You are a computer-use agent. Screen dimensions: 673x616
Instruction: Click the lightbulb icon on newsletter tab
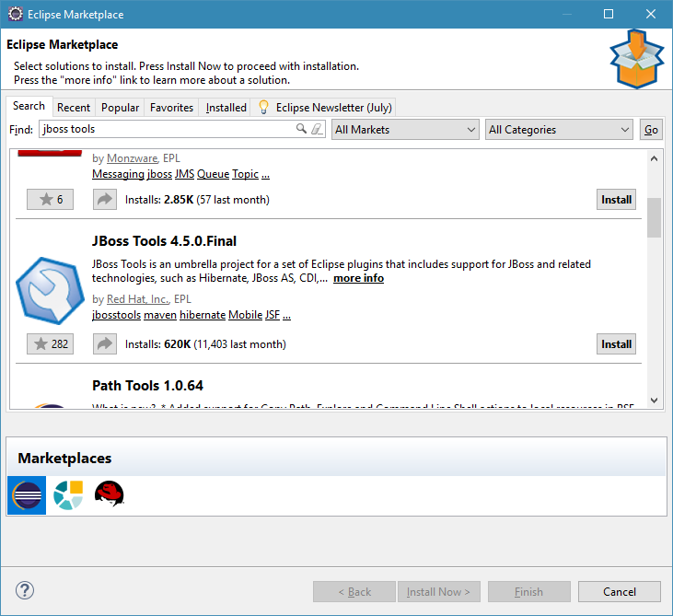click(x=263, y=107)
